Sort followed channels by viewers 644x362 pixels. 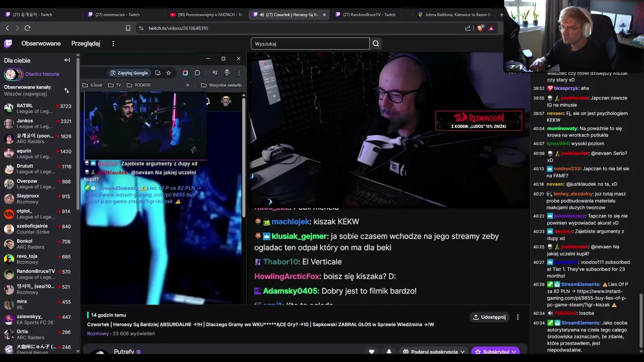66,90
